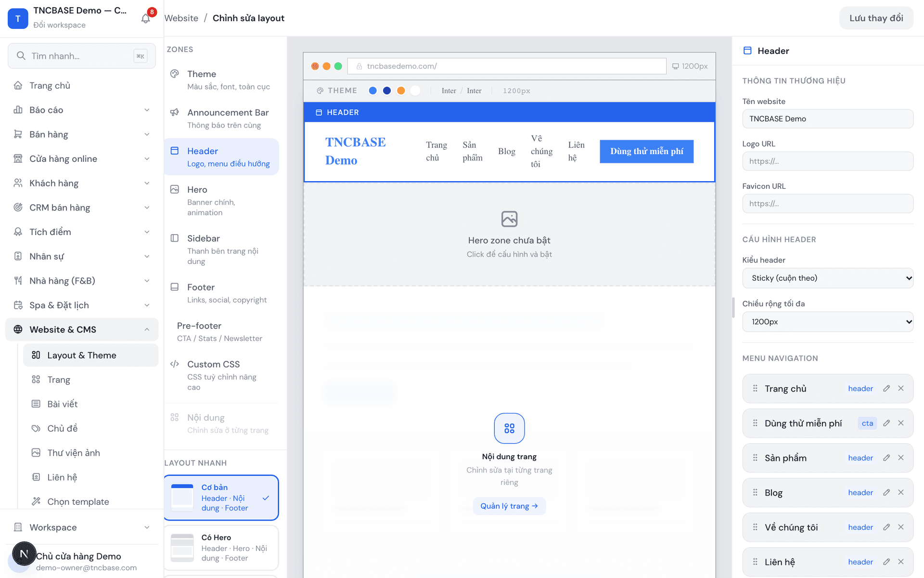Click the Quản lý trang link
924x578 pixels.
click(509, 506)
